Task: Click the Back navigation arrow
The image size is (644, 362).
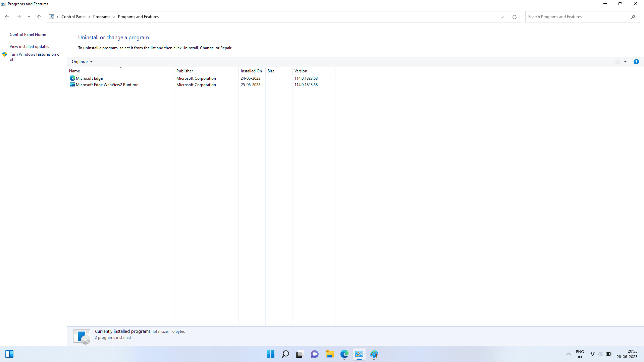Action: click(x=7, y=17)
